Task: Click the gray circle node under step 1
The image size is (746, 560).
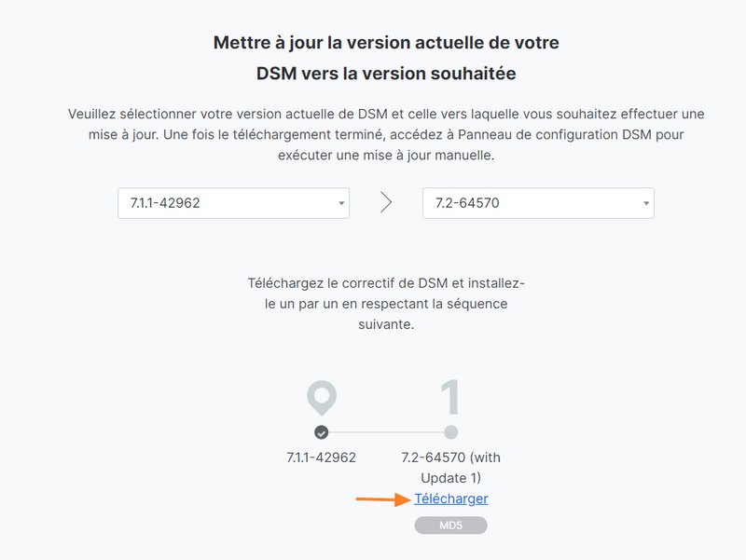Action: (450, 430)
